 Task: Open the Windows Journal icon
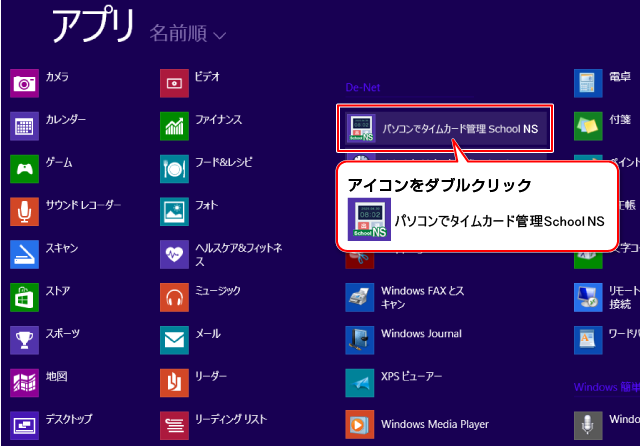(360, 340)
